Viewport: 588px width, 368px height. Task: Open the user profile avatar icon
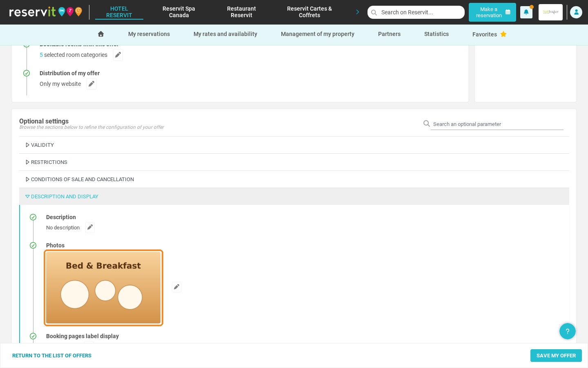click(576, 12)
